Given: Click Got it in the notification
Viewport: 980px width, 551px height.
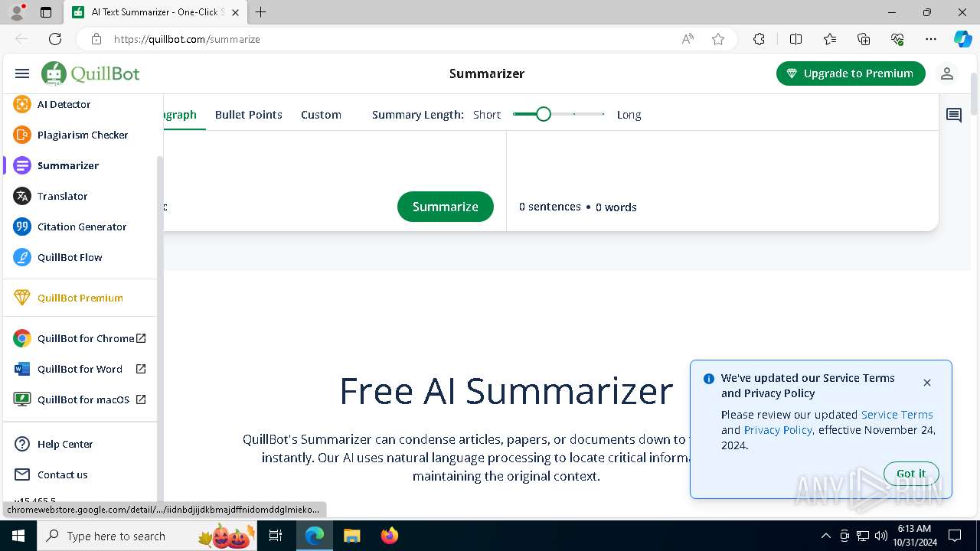Looking at the screenshot, I should pos(911,474).
